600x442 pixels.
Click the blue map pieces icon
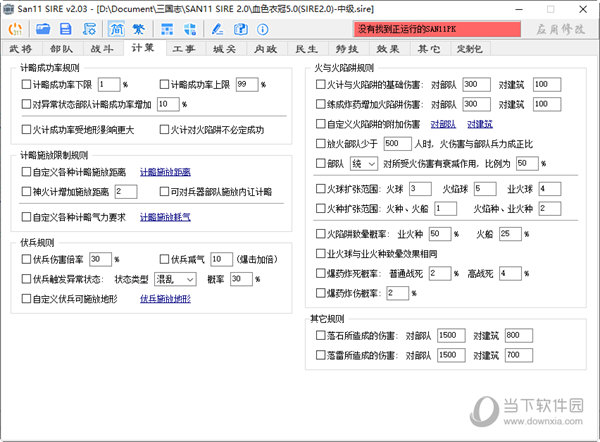[190, 29]
